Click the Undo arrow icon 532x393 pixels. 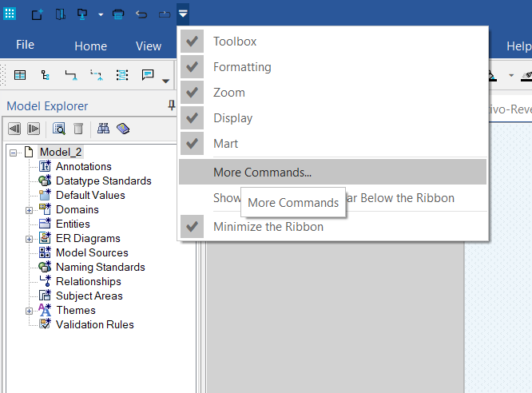(x=141, y=14)
